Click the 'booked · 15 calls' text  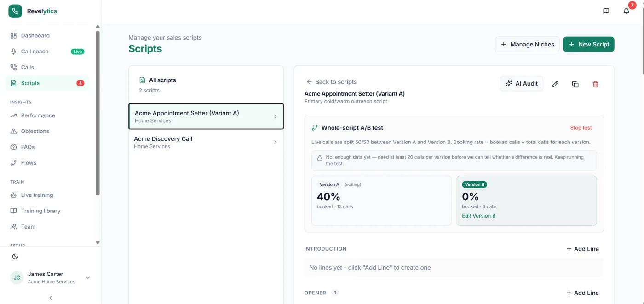tap(335, 206)
